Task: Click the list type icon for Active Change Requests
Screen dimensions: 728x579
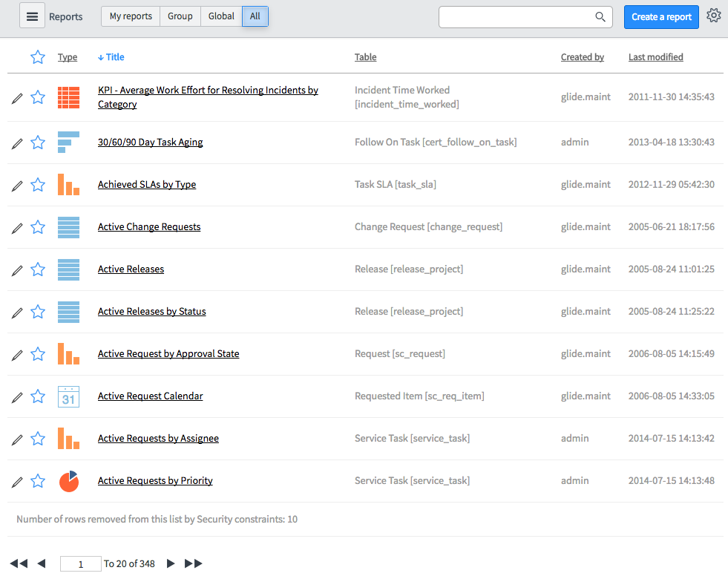Action: click(x=69, y=227)
